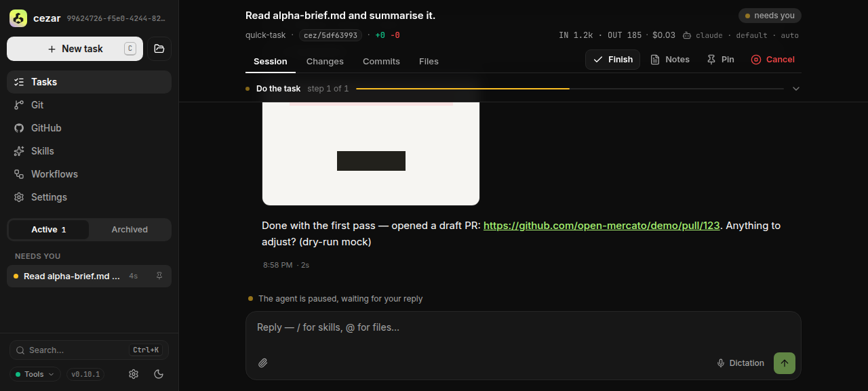Open folder icon beside New task

[159, 49]
